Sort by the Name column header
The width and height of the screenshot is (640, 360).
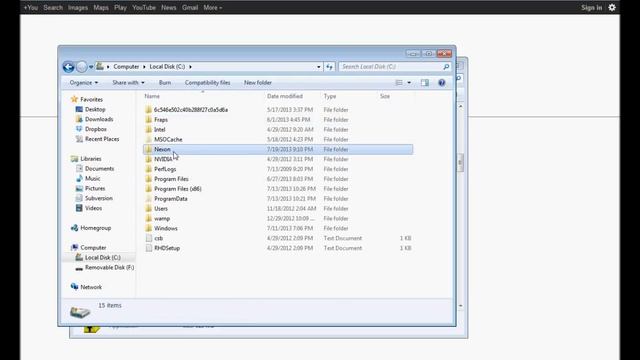point(152,96)
